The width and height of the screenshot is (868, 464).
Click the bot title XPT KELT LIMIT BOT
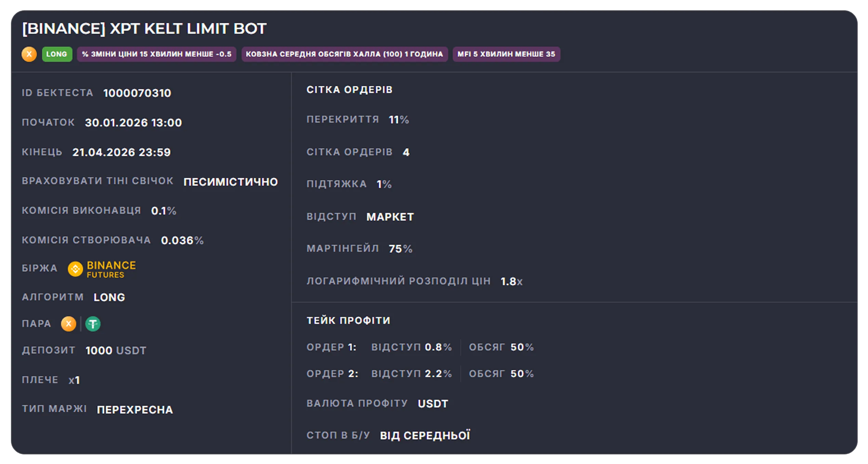[144, 28]
